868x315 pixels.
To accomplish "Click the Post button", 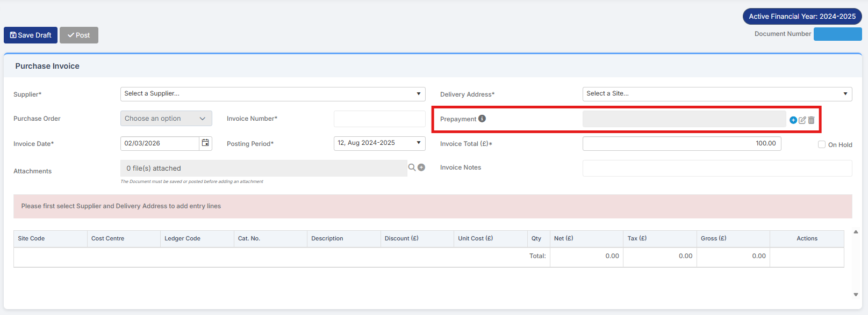I will (79, 35).
